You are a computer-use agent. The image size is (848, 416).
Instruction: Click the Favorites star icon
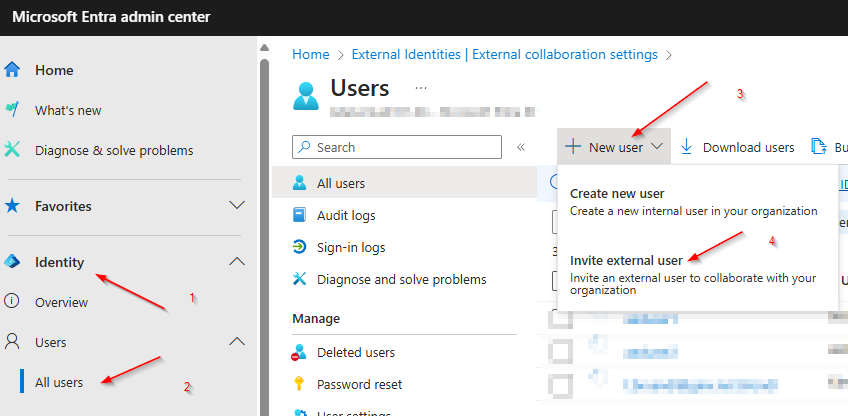point(12,206)
